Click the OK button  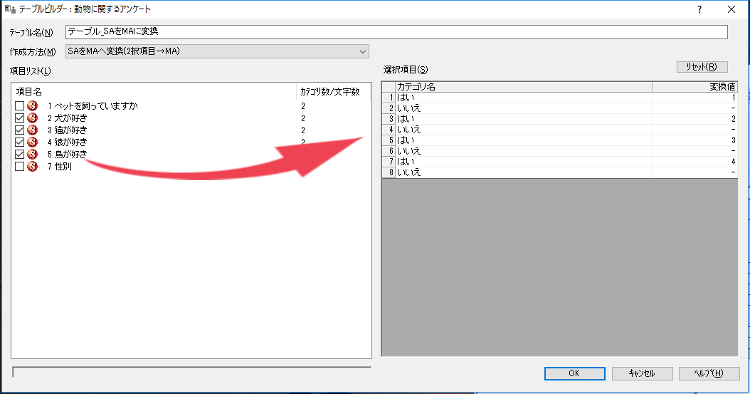coord(574,373)
